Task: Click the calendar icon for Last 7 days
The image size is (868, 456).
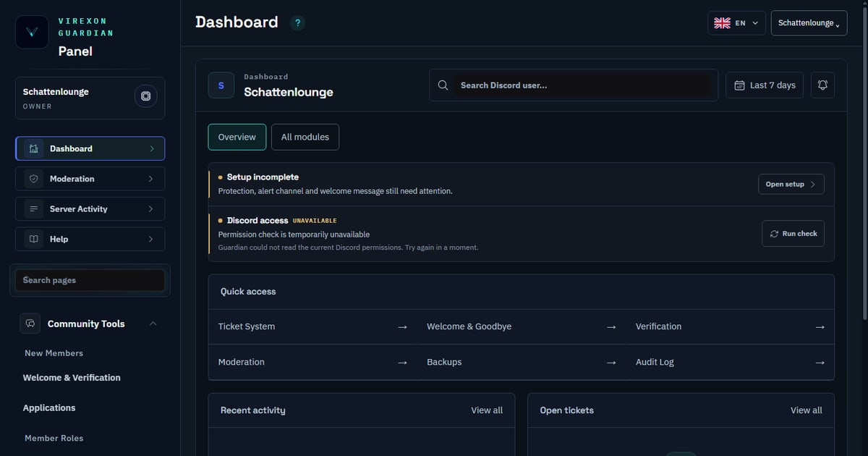Action: (x=739, y=85)
